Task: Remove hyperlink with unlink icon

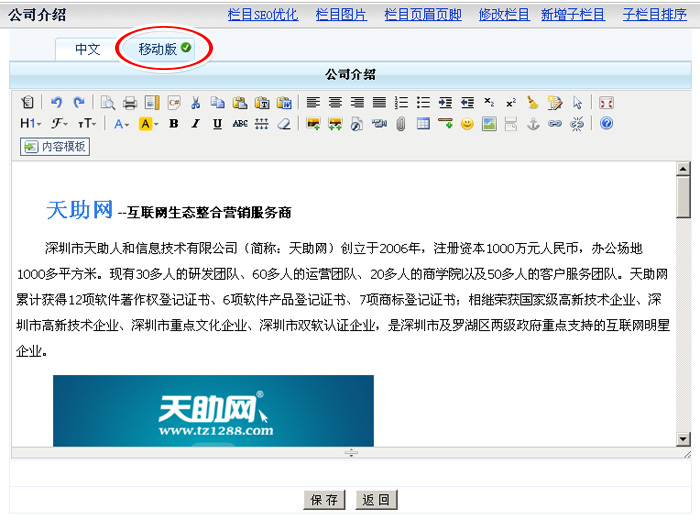Action: pos(577,124)
